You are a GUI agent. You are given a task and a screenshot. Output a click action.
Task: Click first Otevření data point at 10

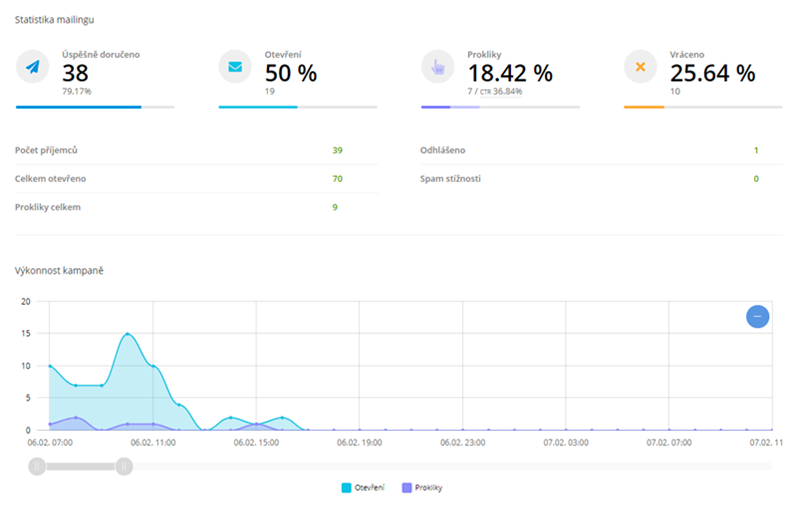[x=50, y=366]
